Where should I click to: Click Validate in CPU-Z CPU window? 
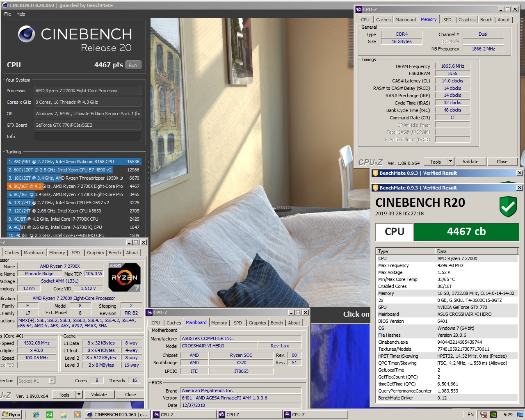click(x=99, y=395)
